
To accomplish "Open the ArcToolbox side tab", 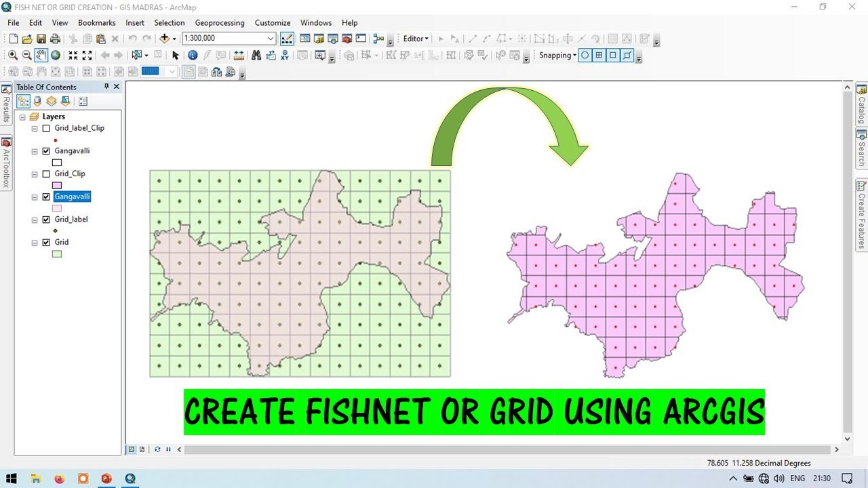I will (x=6, y=163).
